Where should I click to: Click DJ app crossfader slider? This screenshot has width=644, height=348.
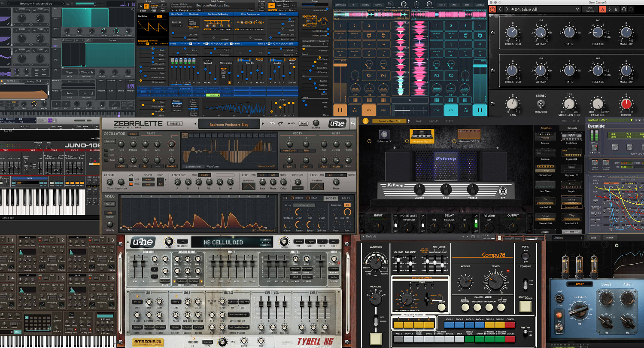click(x=410, y=110)
